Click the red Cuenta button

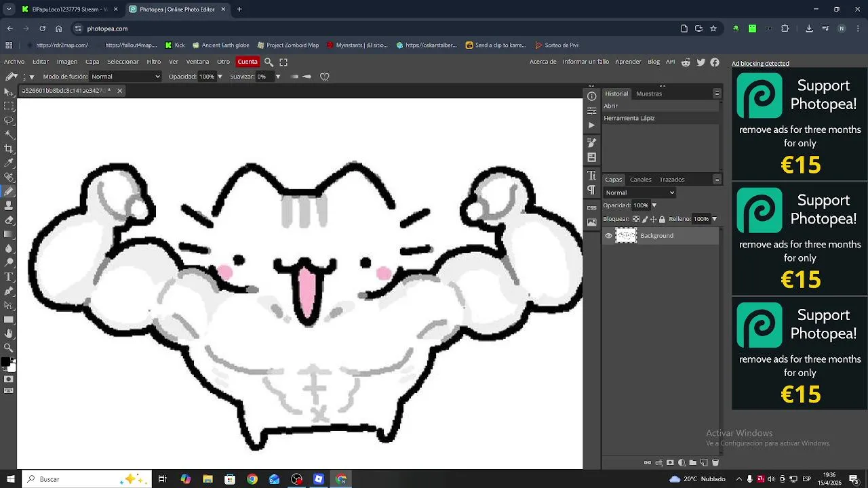click(x=248, y=62)
